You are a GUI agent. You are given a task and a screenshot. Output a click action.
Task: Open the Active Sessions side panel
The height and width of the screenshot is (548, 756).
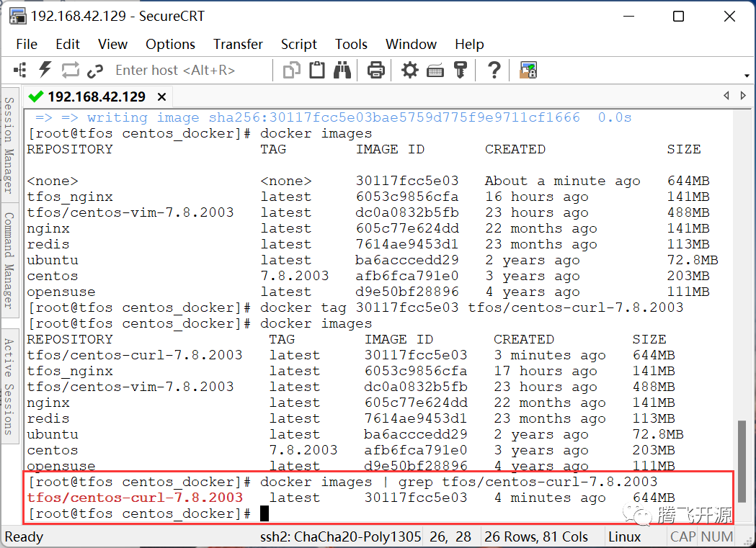(x=9, y=386)
